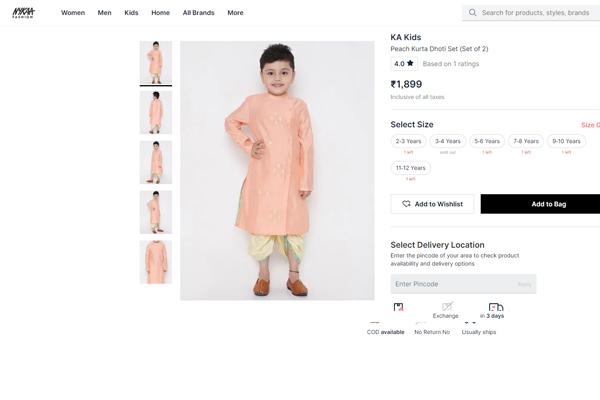
Task: Select size 2-3 Years
Action: click(408, 141)
